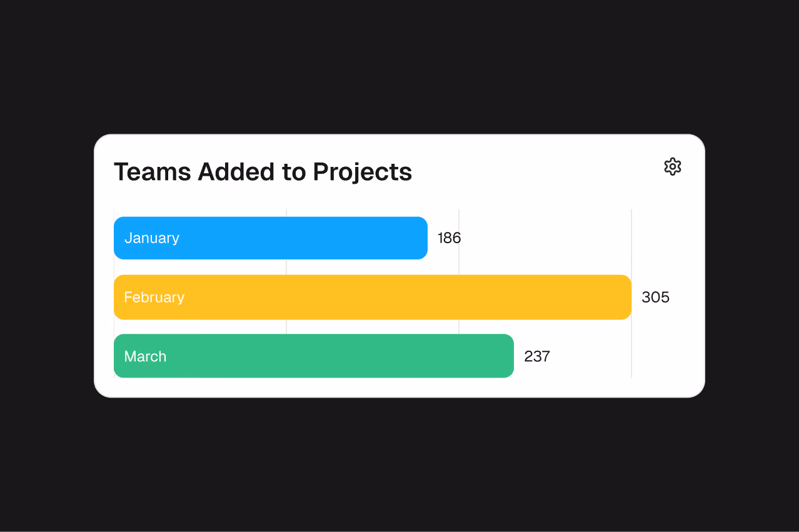Click the 305 value label
799x532 pixels.
(x=655, y=297)
